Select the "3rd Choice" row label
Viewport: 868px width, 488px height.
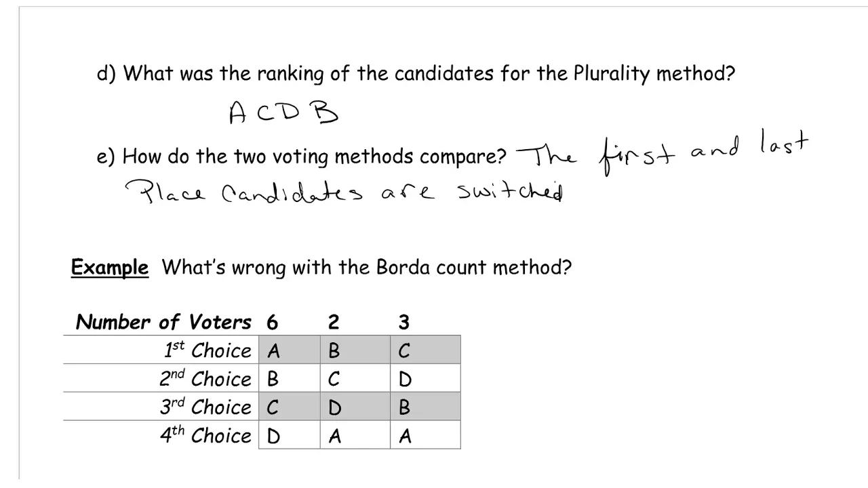pyautogui.click(x=205, y=407)
